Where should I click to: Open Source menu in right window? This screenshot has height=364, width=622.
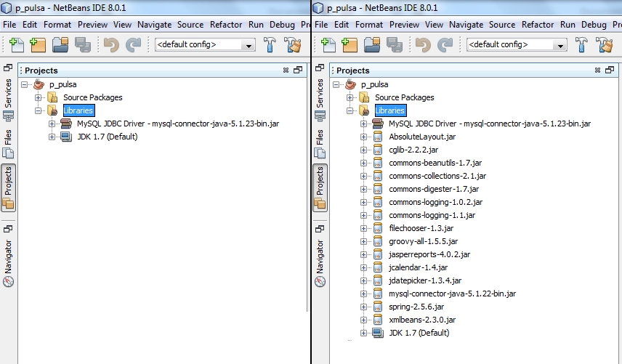(502, 25)
